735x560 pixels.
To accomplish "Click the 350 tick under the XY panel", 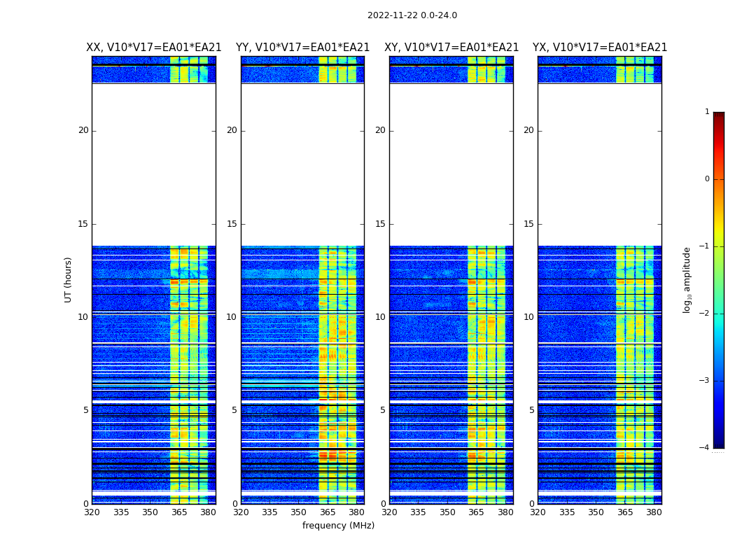I will pyautogui.click(x=447, y=512).
